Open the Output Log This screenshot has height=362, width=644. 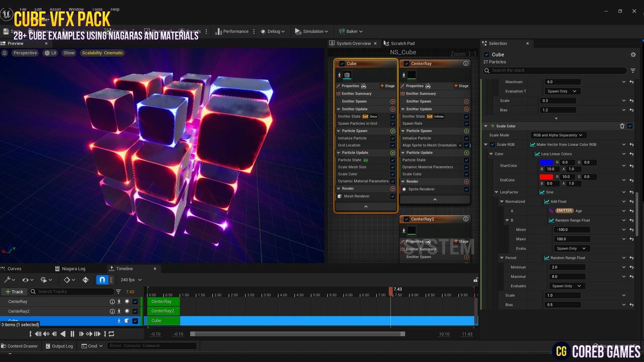(59, 346)
